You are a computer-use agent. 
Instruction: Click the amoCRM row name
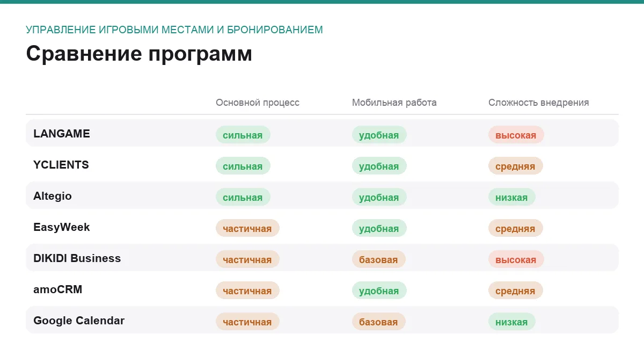pyautogui.click(x=58, y=289)
